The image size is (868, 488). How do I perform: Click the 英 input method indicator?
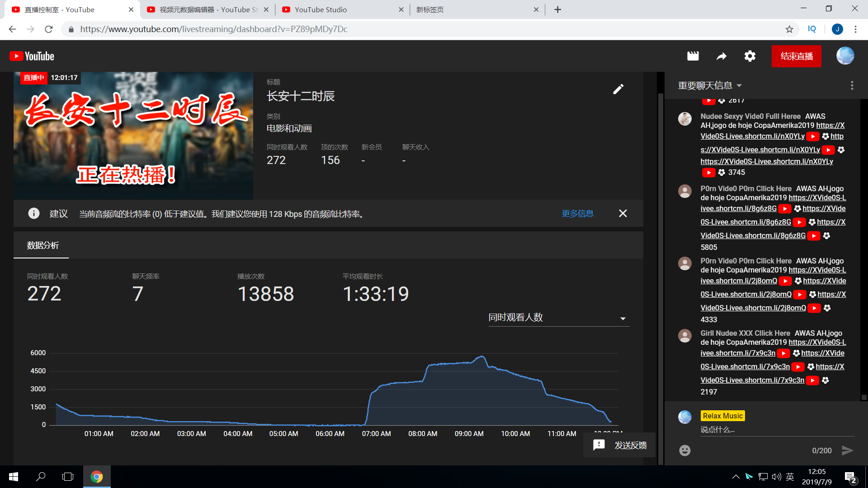(790, 477)
